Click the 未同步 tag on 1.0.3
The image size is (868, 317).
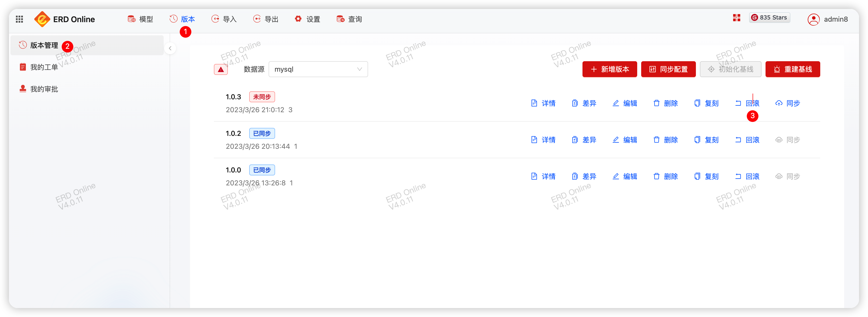pos(262,97)
